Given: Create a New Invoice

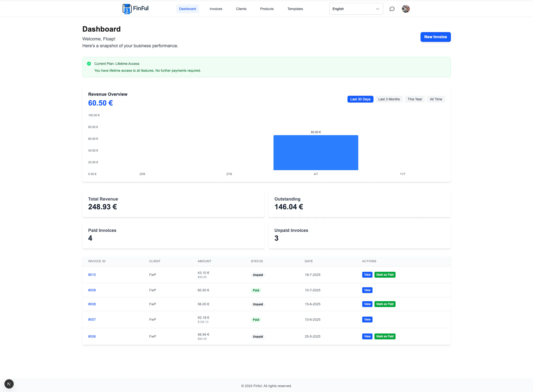Looking at the screenshot, I should pos(435,37).
